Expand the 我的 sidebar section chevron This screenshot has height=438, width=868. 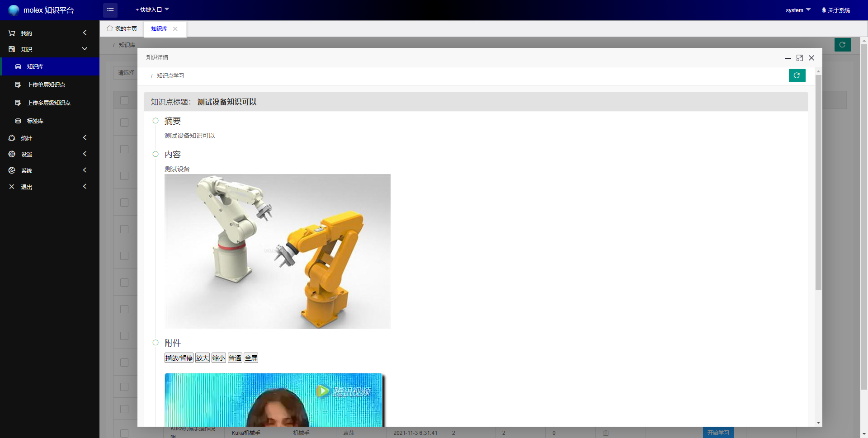coord(85,33)
